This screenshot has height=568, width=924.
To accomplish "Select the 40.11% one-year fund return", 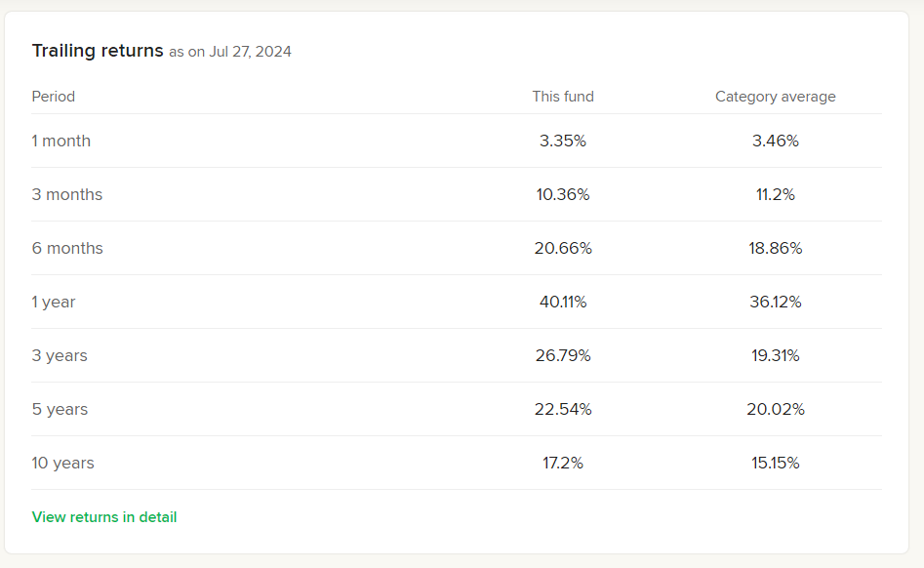I will pos(563,302).
